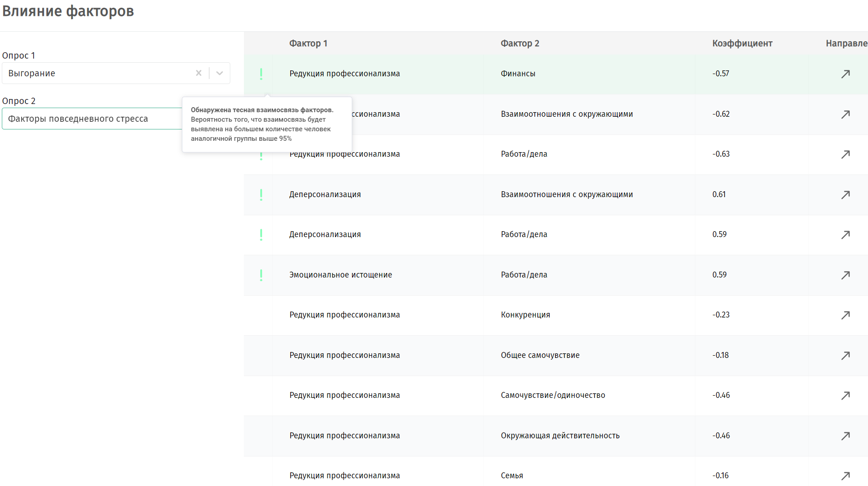Viewport: 868px width, 486px height.
Task: Click the direction arrow for coefficient -0.62
Action: pos(845,114)
